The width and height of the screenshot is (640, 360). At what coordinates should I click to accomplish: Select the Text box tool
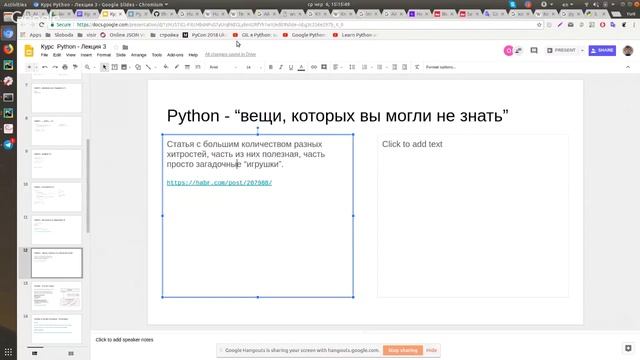pyautogui.click(x=115, y=67)
